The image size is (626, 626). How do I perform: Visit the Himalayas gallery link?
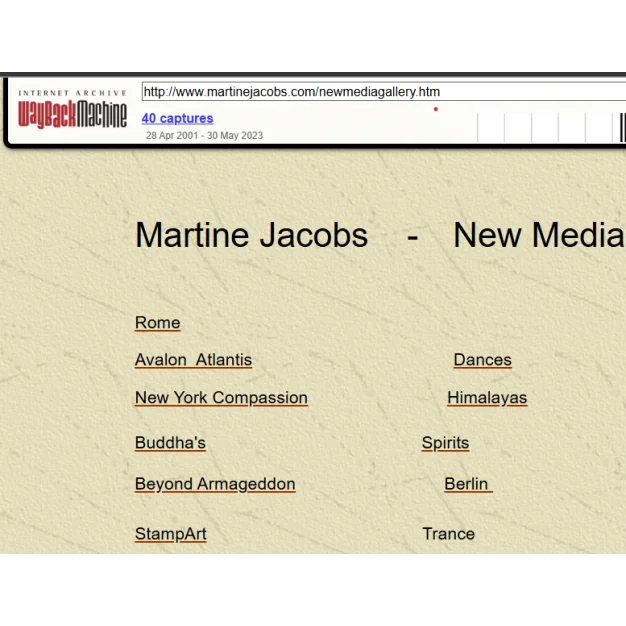coord(487,398)
